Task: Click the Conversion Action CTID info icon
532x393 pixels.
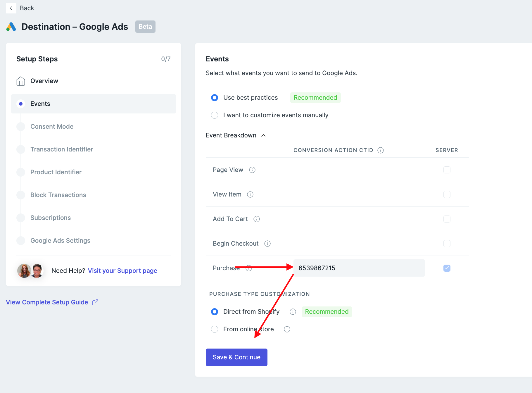Action: pos(381,150)
